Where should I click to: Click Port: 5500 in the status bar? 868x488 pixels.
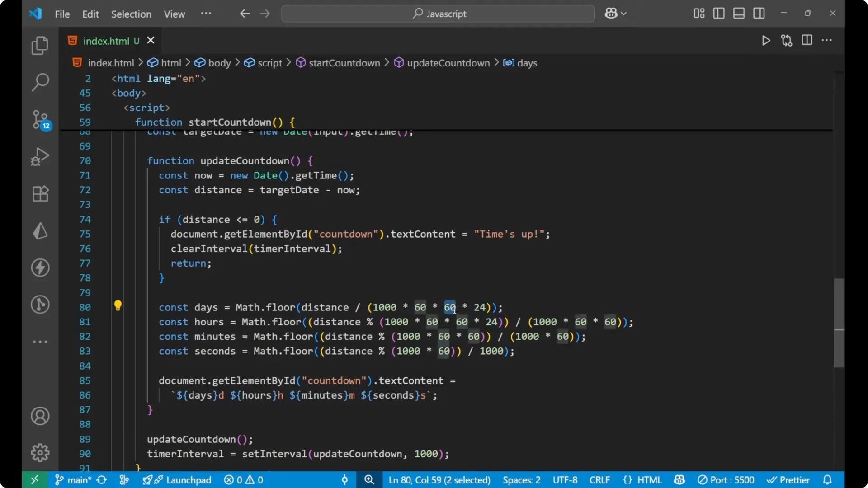[x=726, y=480]
